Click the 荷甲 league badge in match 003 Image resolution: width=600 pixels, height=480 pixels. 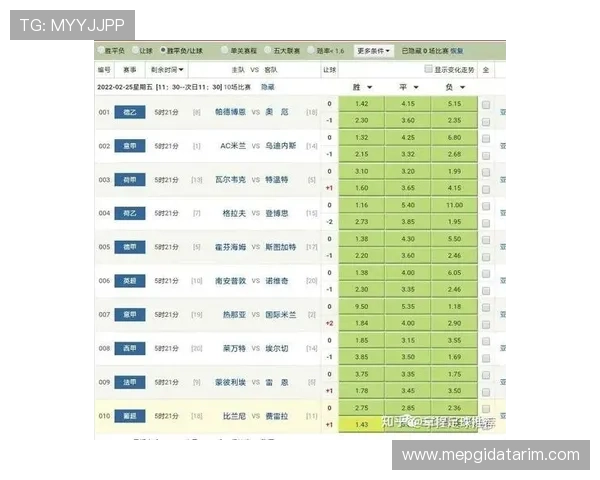tap(130, 180)
